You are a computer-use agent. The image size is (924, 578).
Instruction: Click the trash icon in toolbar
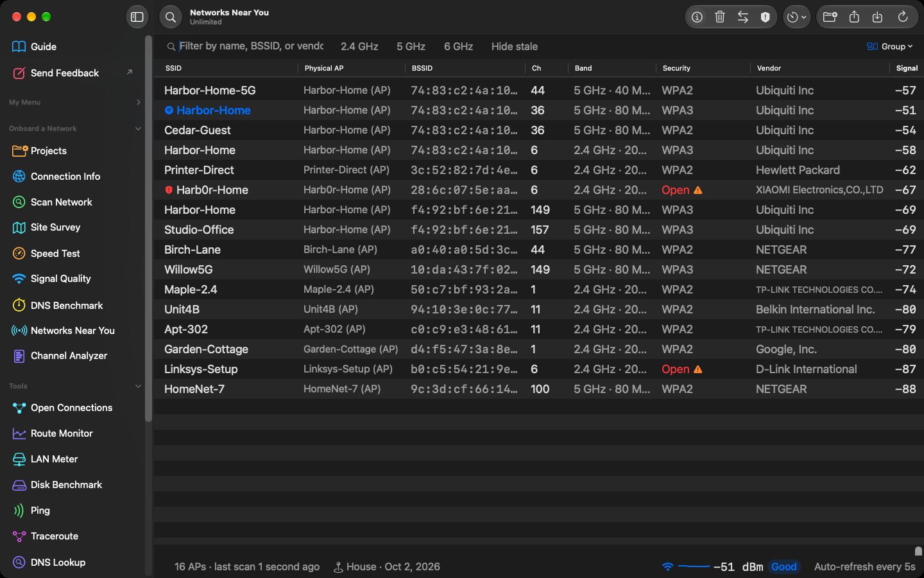(x=720, y=17)
